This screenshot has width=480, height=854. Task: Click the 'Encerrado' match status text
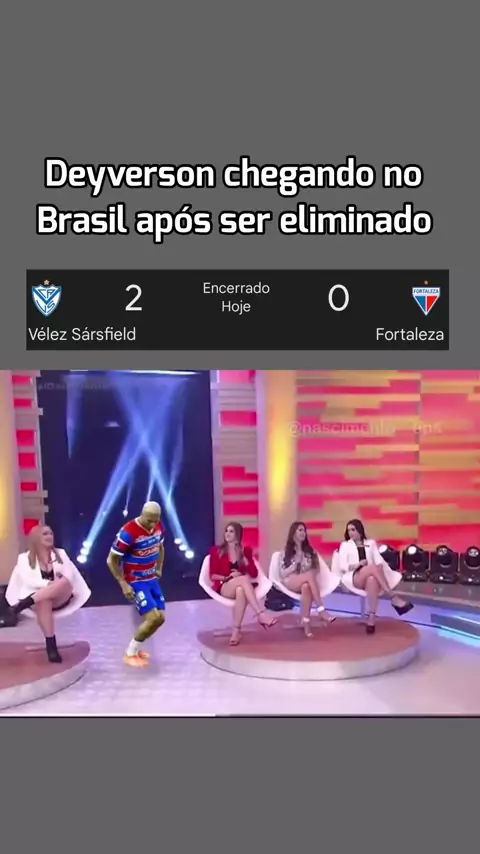tap(236, 288)
